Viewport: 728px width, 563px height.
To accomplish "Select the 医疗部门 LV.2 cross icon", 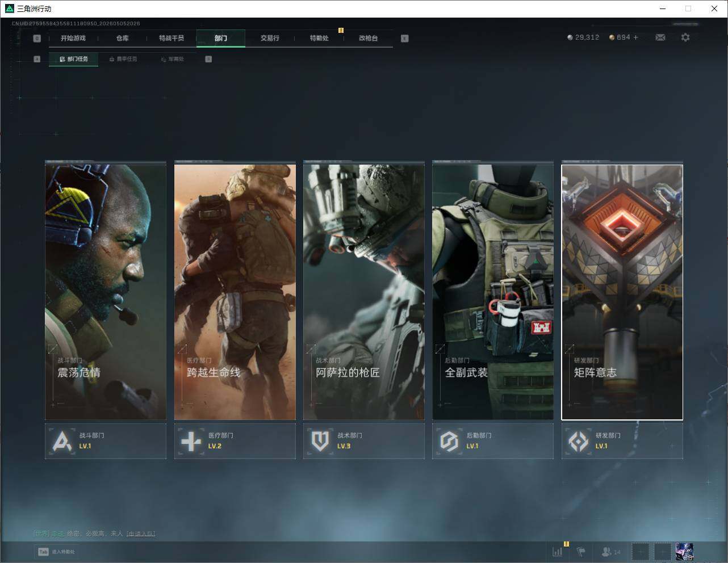I will [191, 442].
